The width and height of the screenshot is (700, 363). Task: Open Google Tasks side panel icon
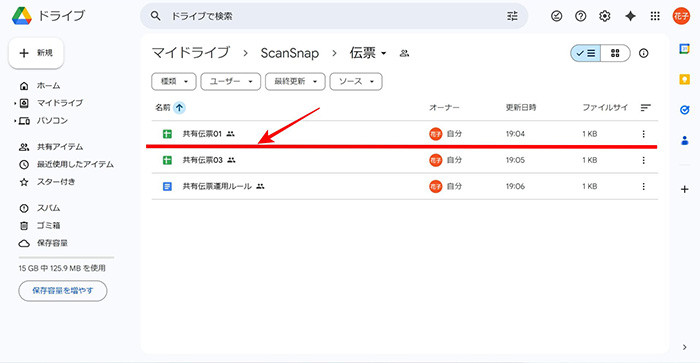684,110
